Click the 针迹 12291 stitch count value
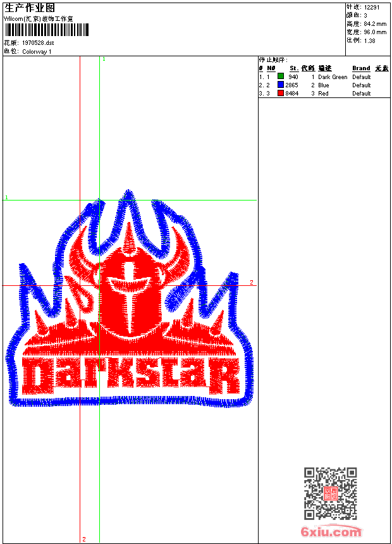392x544 pixels. tap(372, 7)
